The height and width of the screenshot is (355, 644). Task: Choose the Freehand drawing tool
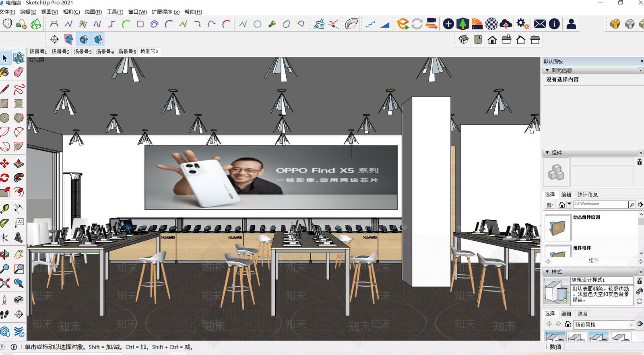tap(19, 89)
